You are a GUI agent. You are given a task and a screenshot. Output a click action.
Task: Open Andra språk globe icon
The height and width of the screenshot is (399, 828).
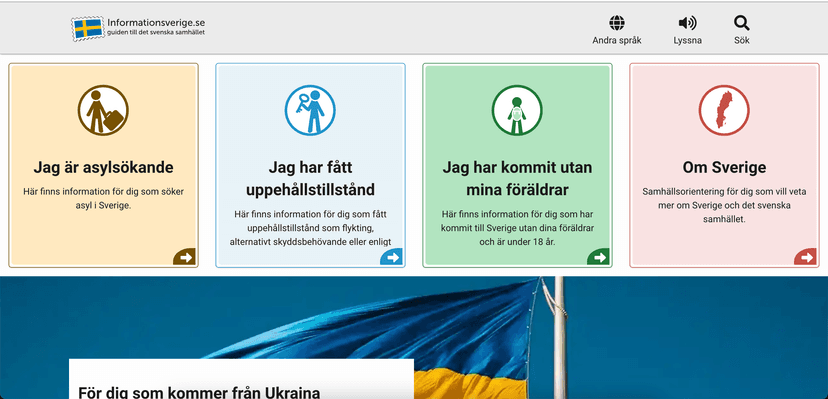coord(617,23)
